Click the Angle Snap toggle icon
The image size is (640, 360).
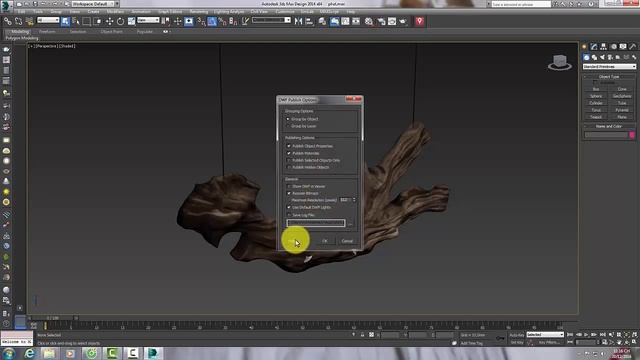pos(212,21)
